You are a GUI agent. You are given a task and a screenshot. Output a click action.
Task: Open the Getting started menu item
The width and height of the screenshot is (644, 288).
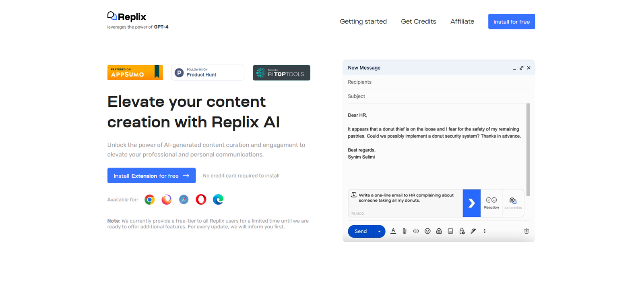coord(363,21)
